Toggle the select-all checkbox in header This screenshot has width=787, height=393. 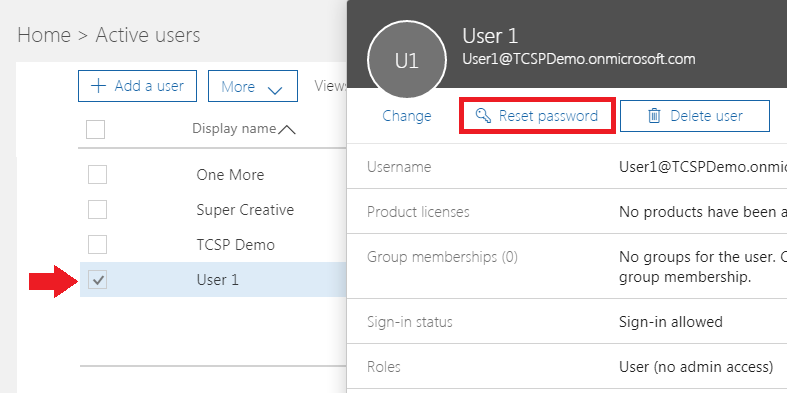[x=95, y=129]
